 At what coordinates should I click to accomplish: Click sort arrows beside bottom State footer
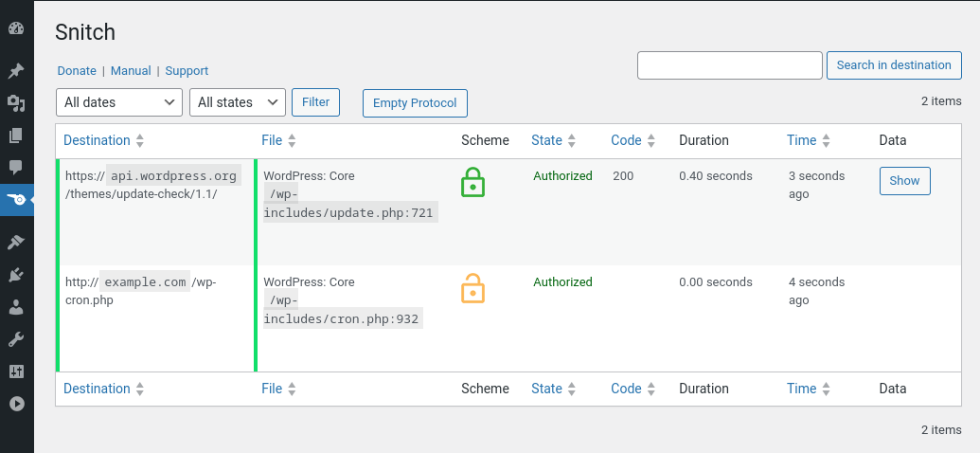pos(571,390)
